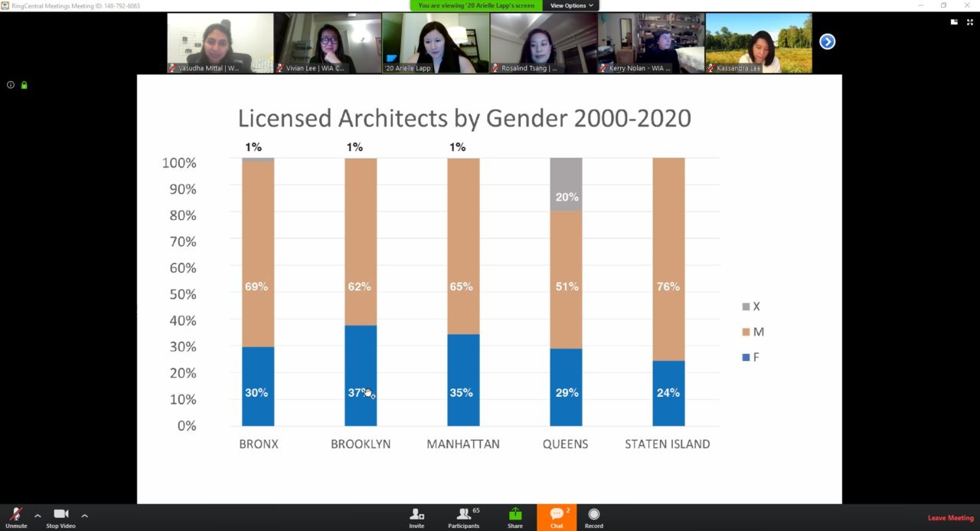
Task: Unmute the microphone
Action: [x=15, y=516]
